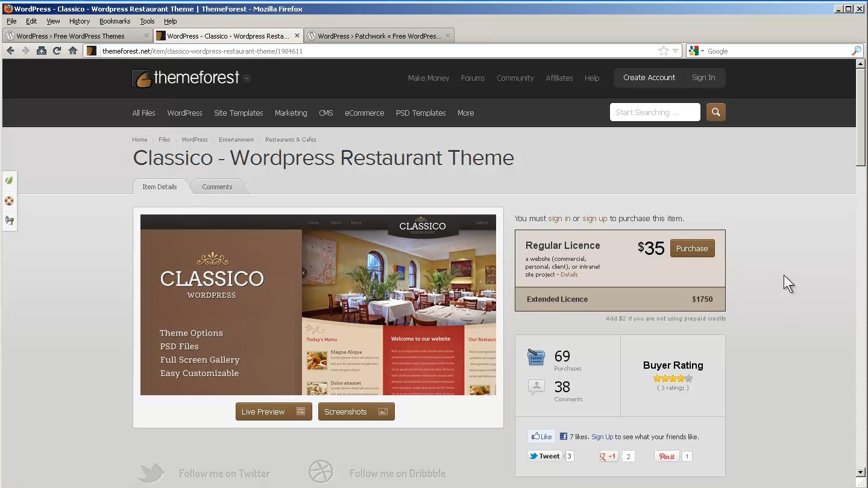Viewport: 868px width, 488px height.
Task: Click the Purchase button
Action: pos(692,248)
